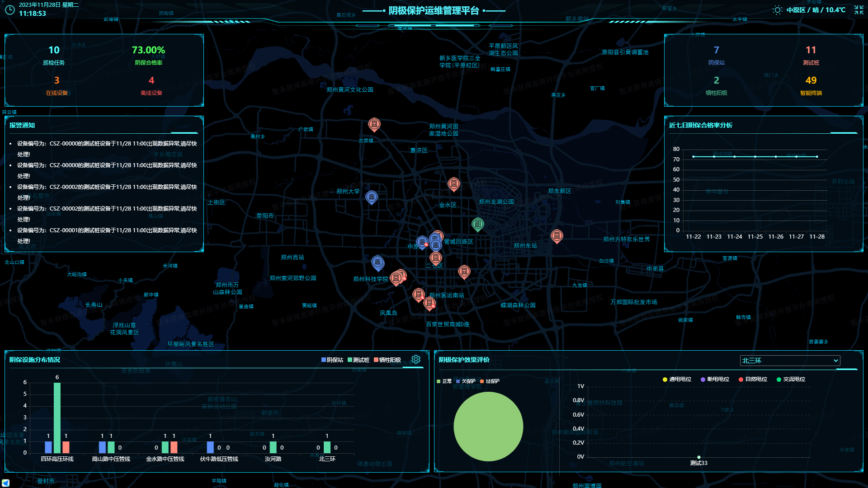Toggle the 欠保护 legend item
This screenshot has height=488, width=868.
pyautogui.click(x=466, y=381)
